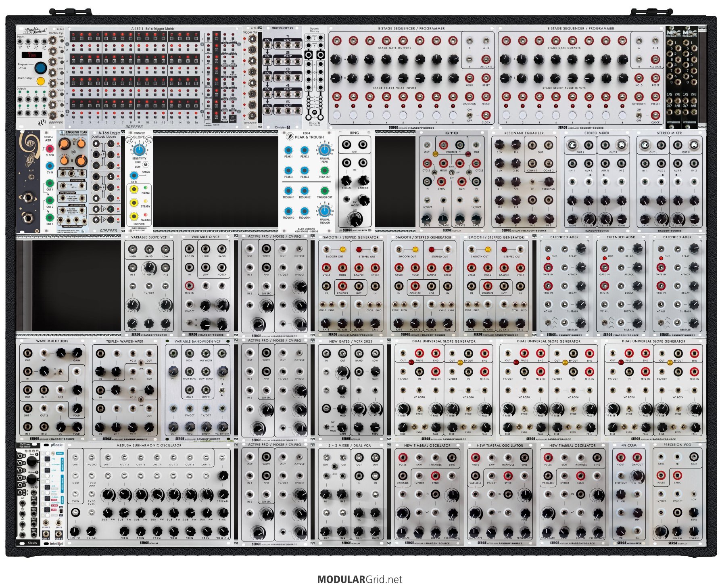
Task: Click the CARRIER knob on Ring module
Action: click(x=363, y=180)
